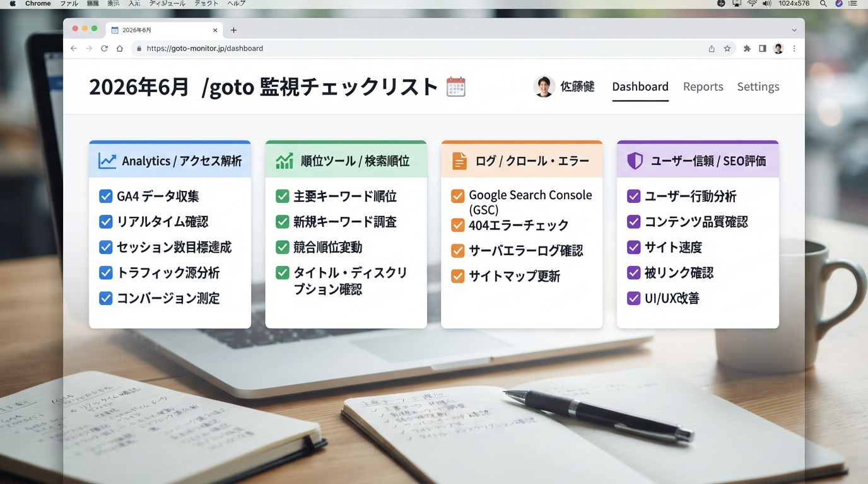Viewport: 868px width, 484px height.
Task: Click the log document icon
Action: point(459,161)
